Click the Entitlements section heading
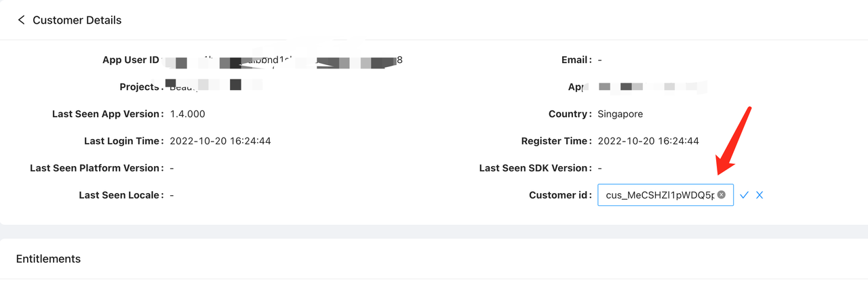 (x=48, y=259)
